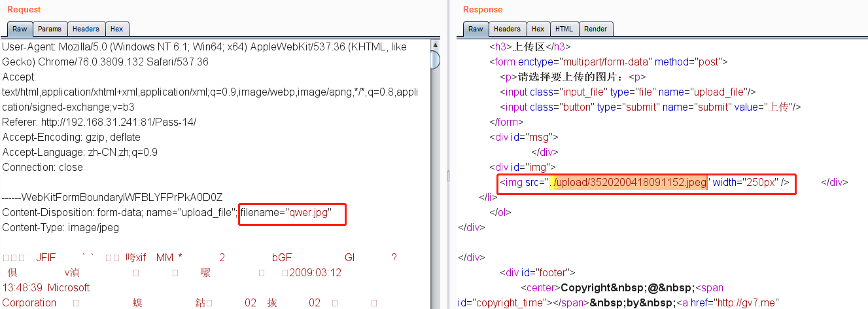Click the pane divider handle between request and response

[448, 175]
